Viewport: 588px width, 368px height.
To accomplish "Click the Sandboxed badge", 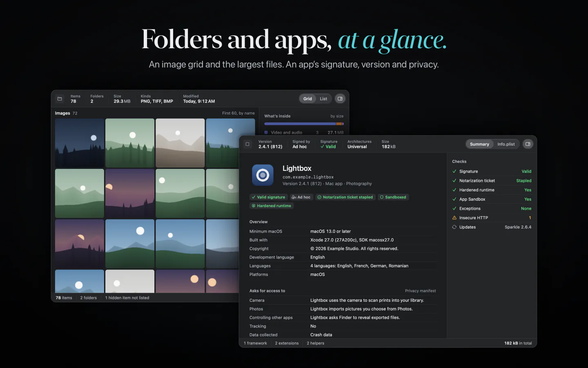I will [x=393, y=197].
